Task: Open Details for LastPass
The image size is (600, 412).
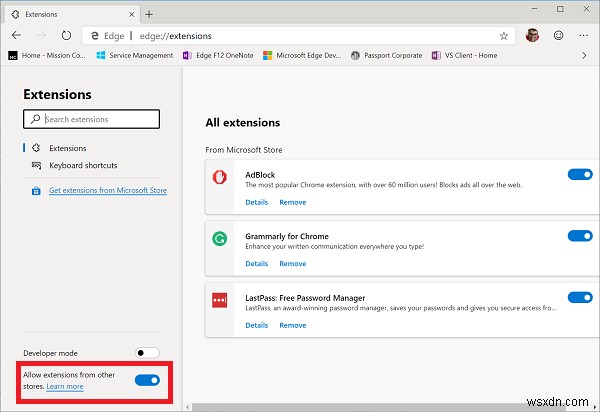Action: [x=256, y=325]
